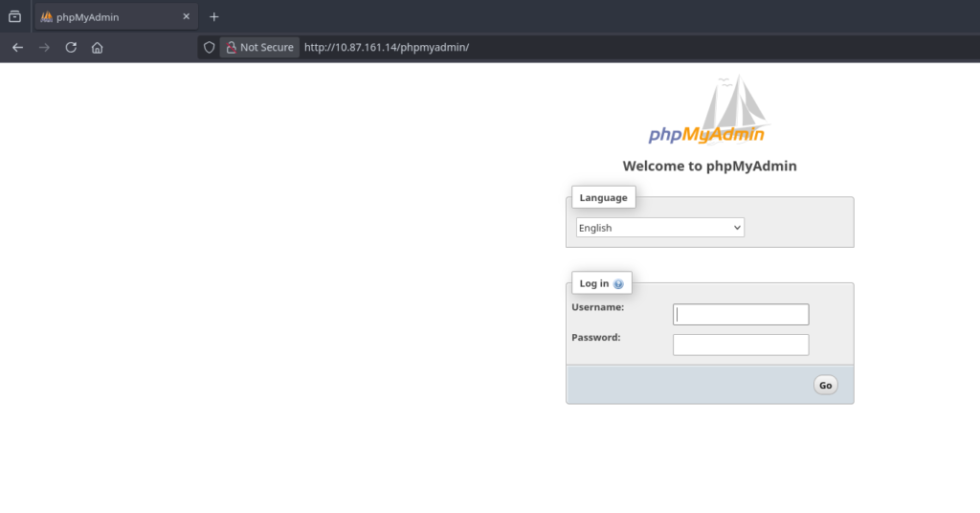Reload the current page
980x513 pixels.
71,47
